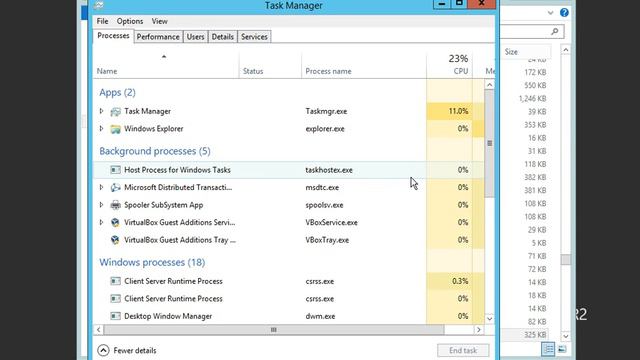Click the Desktop Window Manager process icon
Screen dimensions: 640x360
[x=116, y=316]
